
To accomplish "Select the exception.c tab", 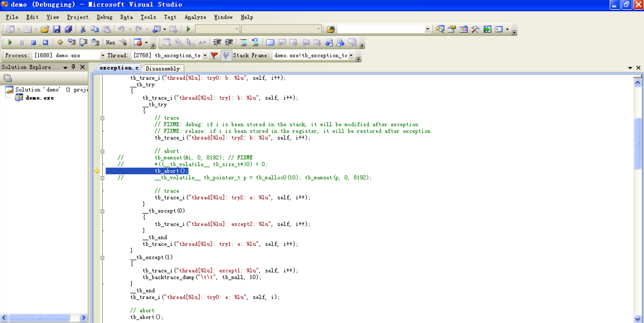I will tap(118, 67).
